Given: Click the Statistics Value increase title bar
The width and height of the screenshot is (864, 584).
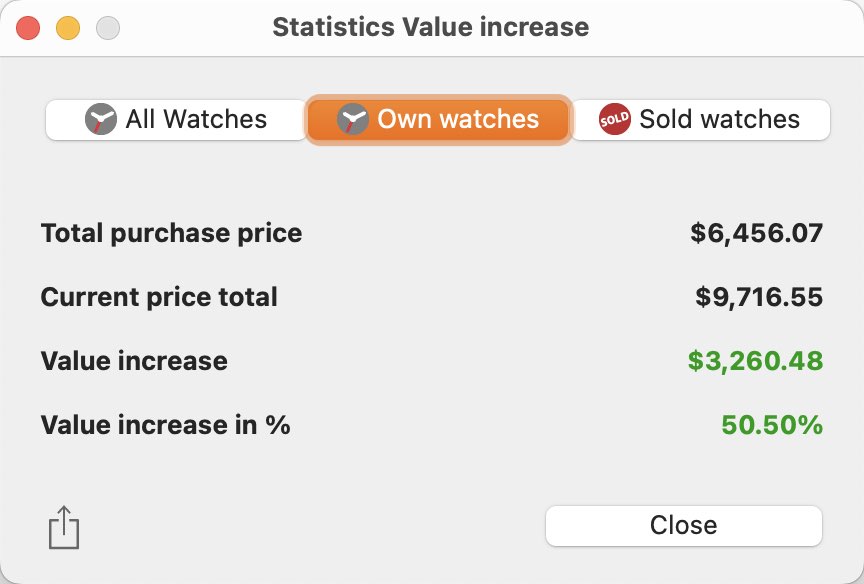Looking at the screenshot, I should tap(431, 27).
